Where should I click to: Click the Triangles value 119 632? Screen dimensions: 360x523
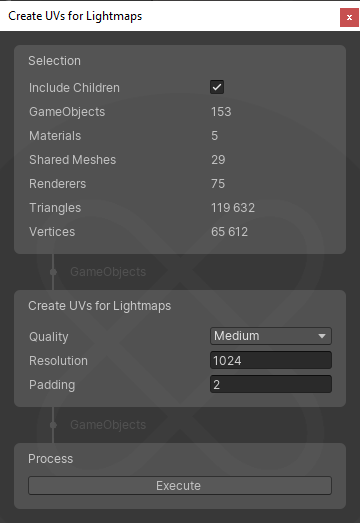(233, 208)
